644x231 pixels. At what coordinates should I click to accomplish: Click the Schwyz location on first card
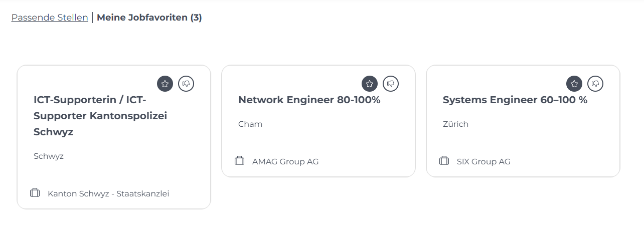pyautogui.click(x=49, y=156)
